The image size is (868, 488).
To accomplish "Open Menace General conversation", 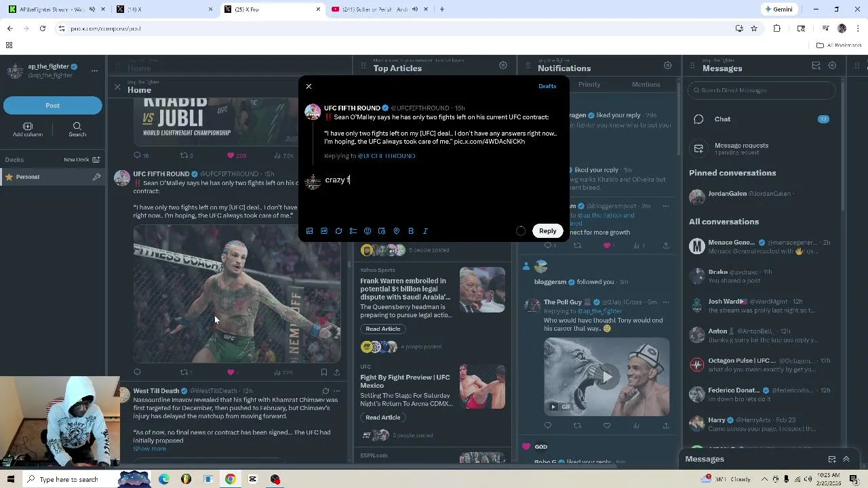I will 762,247.
